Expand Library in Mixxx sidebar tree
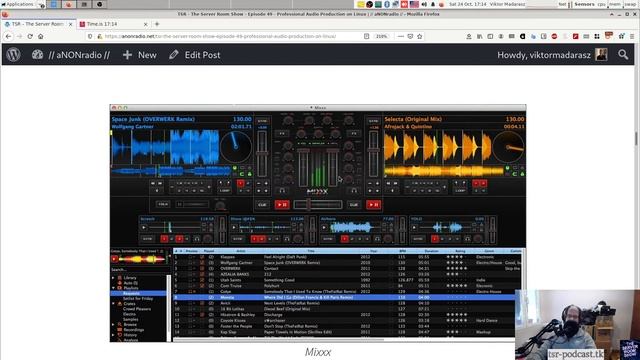The width and height of the screenshot is (640, 360). 113,278
